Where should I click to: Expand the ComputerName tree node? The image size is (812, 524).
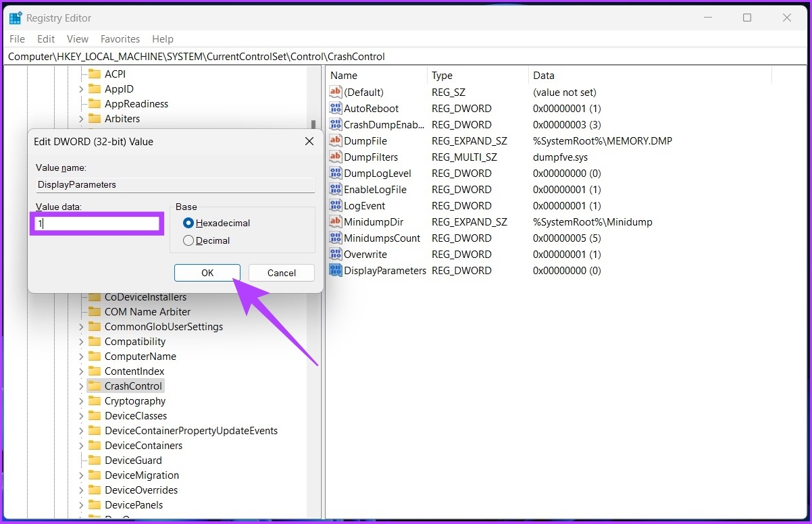tap(81, 357)
